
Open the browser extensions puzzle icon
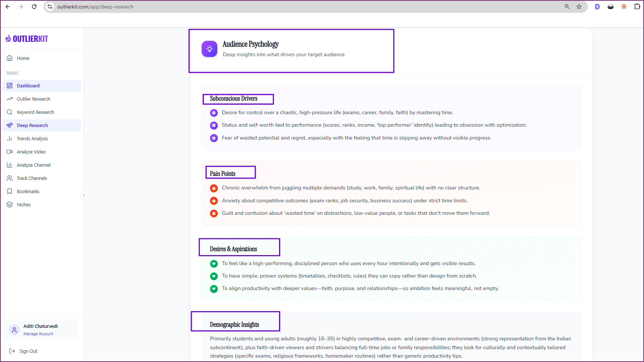(x=637, y=7)
